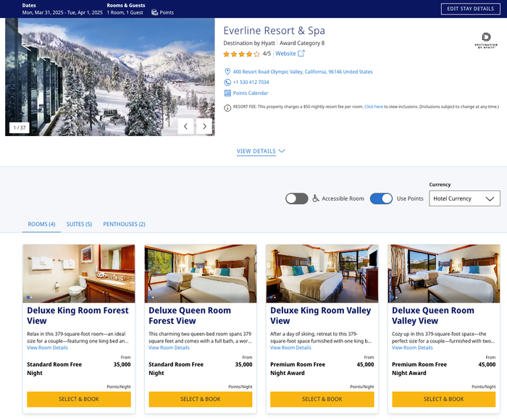Switch to the Penthouses (2) tab

coord(124,224)
